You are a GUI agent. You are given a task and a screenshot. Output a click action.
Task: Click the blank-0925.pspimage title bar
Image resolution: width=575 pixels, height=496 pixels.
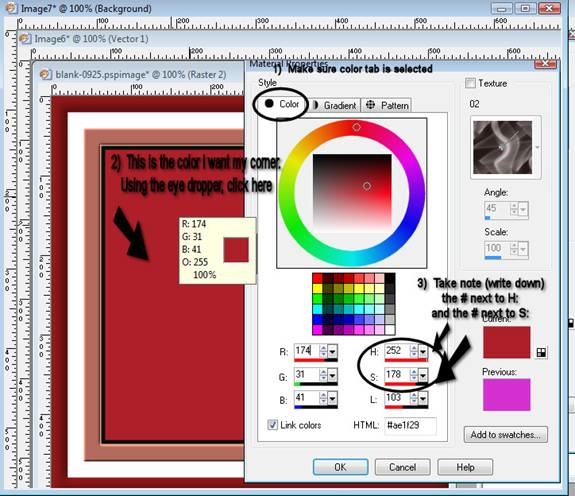(x=141, y=74)
